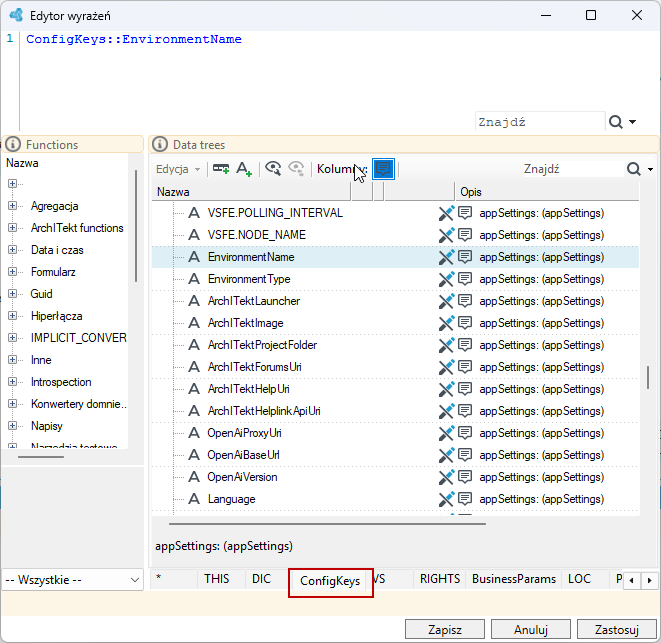Click the edit icon on EnvironmentName row
This screenshot has height=643, width=661.
446,257
